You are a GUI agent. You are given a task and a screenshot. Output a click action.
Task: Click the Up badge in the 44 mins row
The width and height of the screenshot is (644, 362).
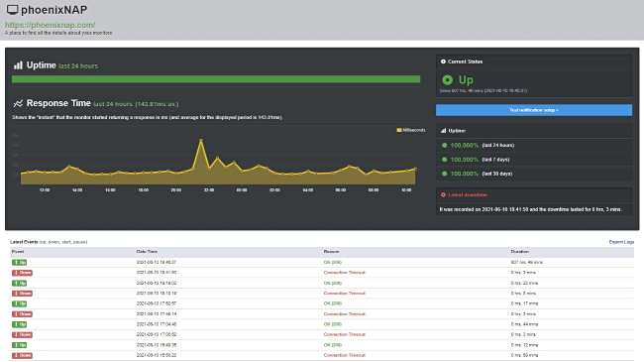coord(19,324)
